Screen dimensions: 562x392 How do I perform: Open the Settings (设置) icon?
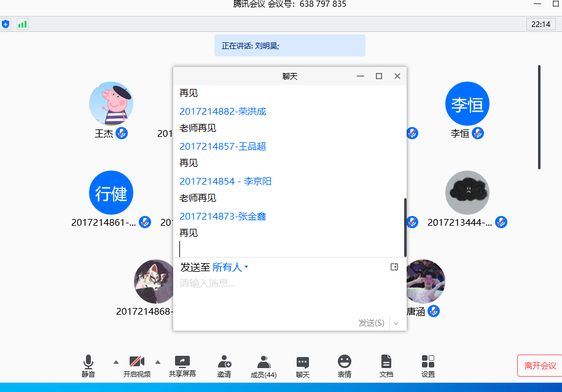428,366
